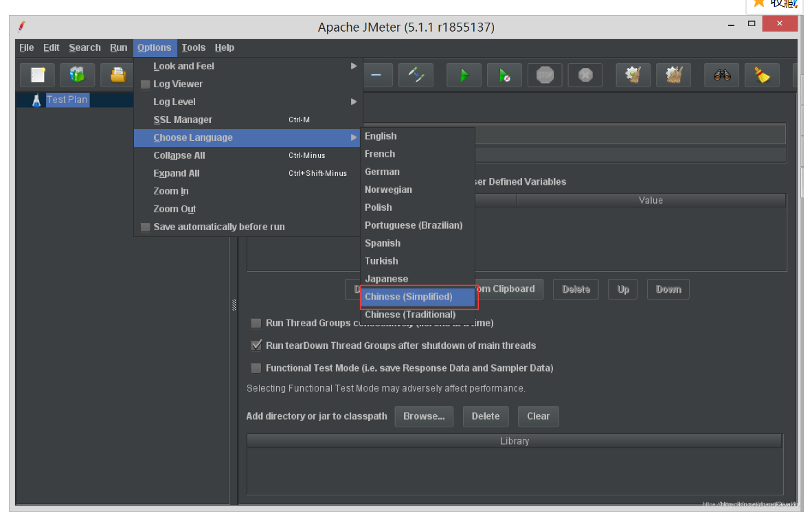Click the Clear icon with gear and broom
Screen dimensions: 812x520
[633, 75]
